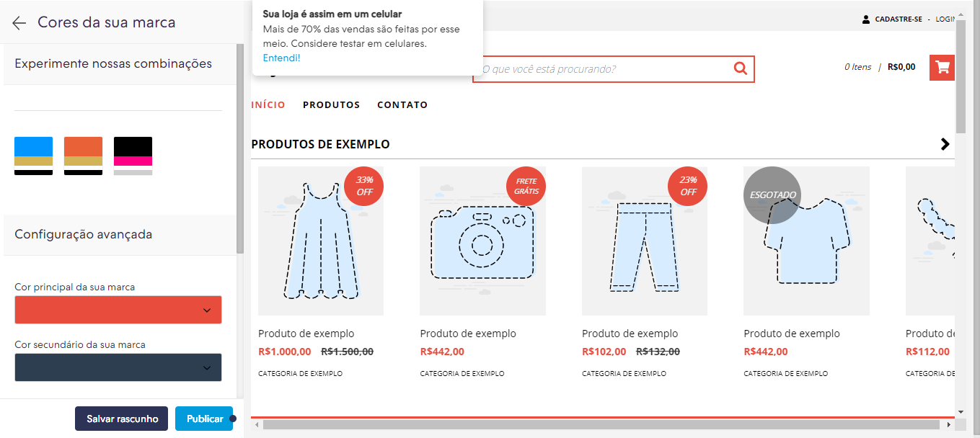
Task: Click the user icon beside CADASTRE-SE
Action: pos(866,19)
